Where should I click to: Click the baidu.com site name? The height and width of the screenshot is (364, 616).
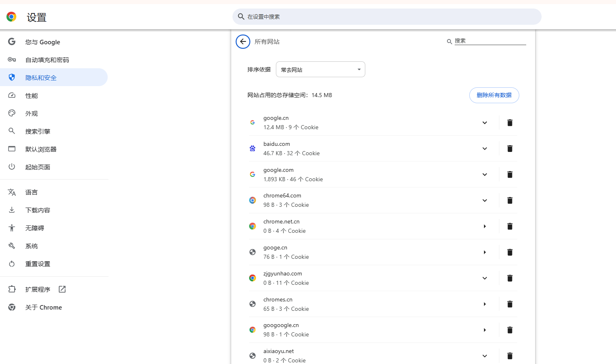tap(277, 144)
